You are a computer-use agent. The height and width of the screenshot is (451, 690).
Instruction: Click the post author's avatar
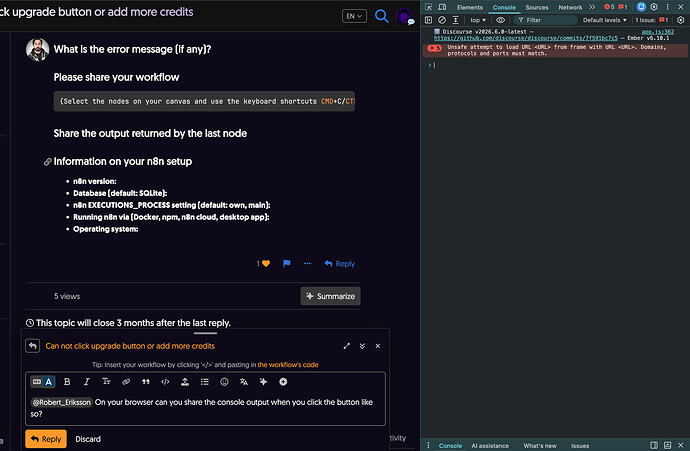(37, 49)
